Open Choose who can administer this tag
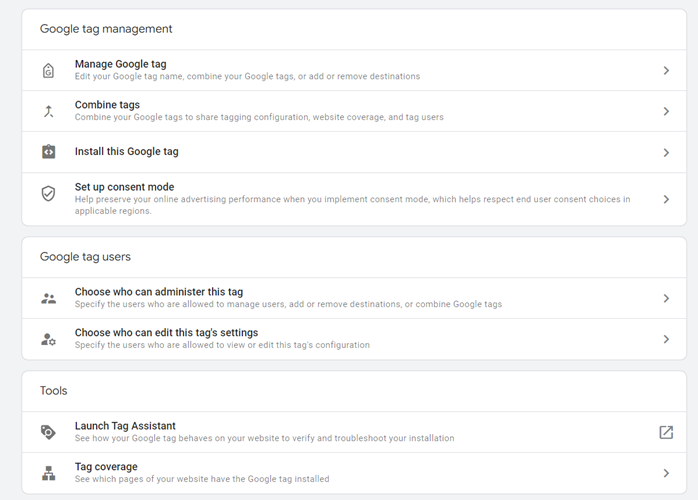The width and height of the screenshot is (698, 500). 159,292
